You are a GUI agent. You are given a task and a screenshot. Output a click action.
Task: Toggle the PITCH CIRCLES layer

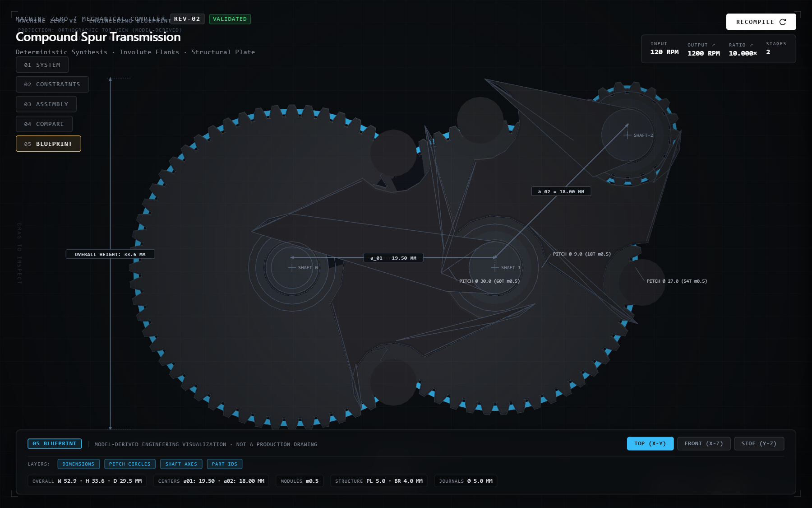click(x=130, y=464)
